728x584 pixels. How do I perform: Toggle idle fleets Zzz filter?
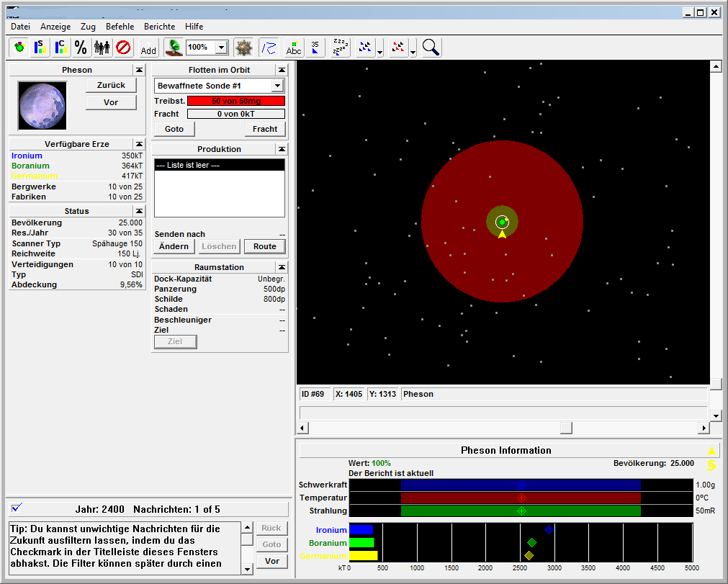340,48
